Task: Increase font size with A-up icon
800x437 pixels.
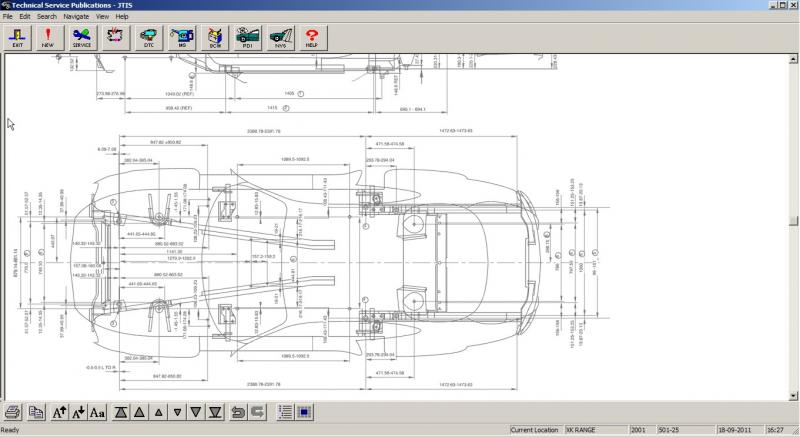Action: pos(60,412)
